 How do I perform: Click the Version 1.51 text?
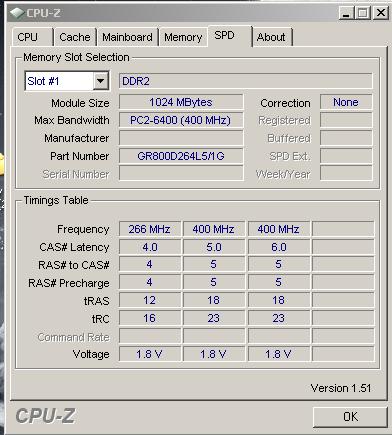coord(341,388)
